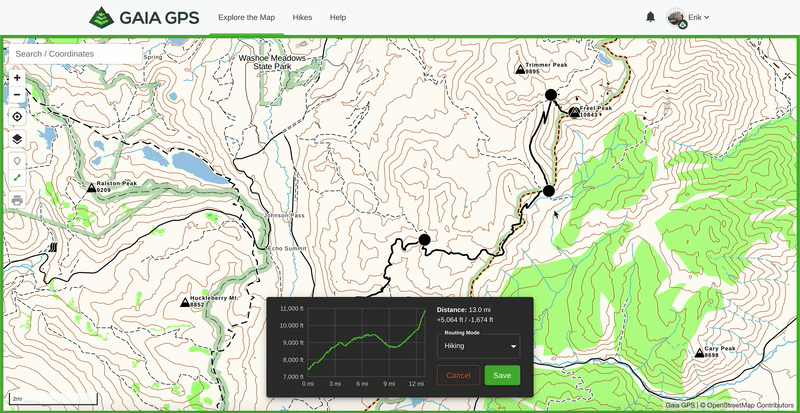Select the middle route waypoint dot

pyautogui.click(x=548, y=191)
